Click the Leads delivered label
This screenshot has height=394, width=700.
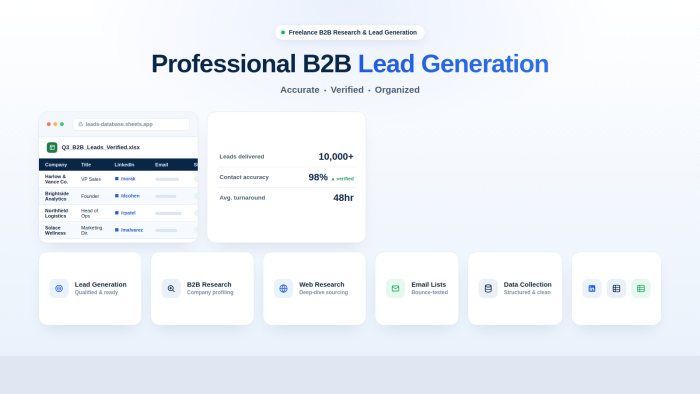pyautogui.click(x=242, y=157)
